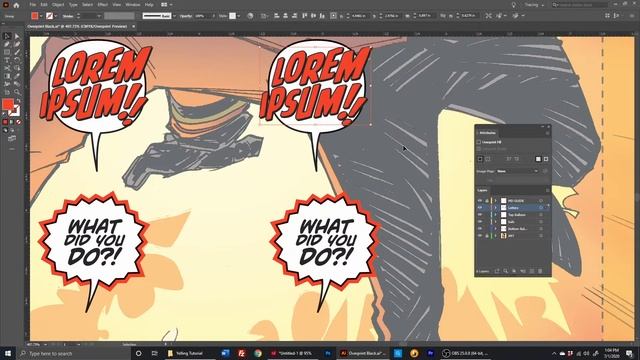The height and width of the screenshot is (360, 640).
Task: Select the Rotate tool
Action: click(17, 60)
